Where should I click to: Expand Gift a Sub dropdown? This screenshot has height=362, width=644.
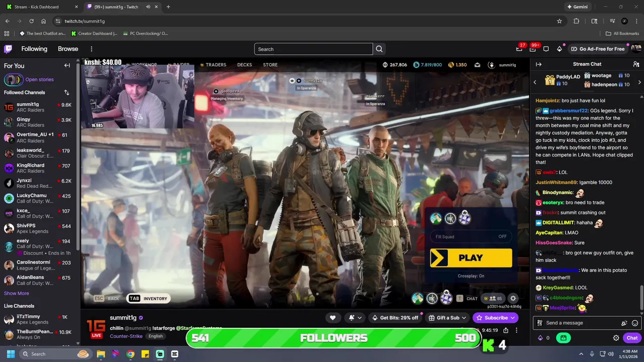click(x=448, y=318)
